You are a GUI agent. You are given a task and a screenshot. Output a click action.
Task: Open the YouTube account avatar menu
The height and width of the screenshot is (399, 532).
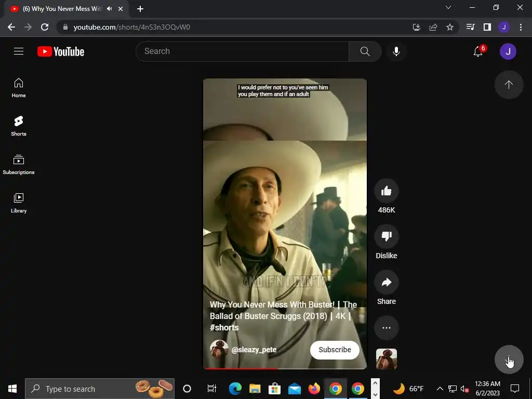pyautogui.click(x=508, y=51)
